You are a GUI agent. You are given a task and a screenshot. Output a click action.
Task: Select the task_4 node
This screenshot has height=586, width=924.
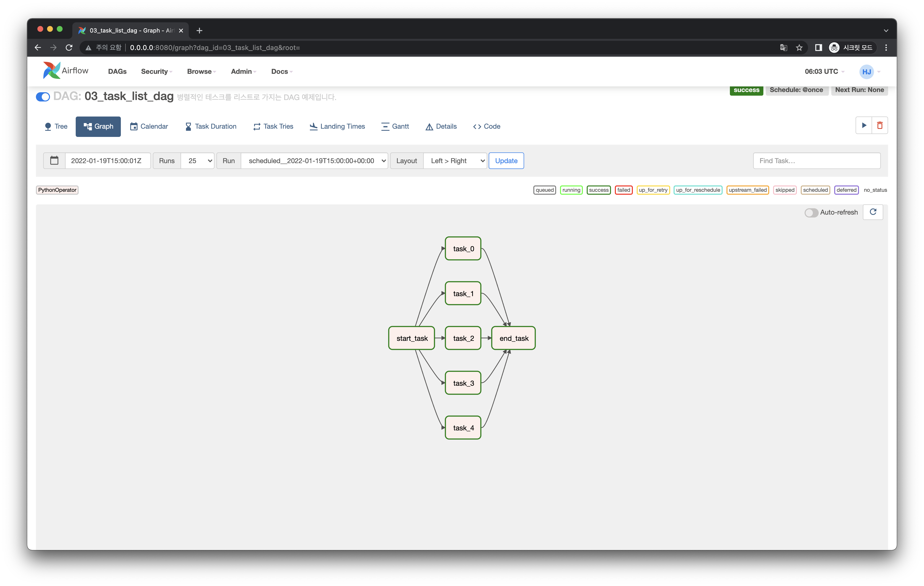tap(463, 427)
